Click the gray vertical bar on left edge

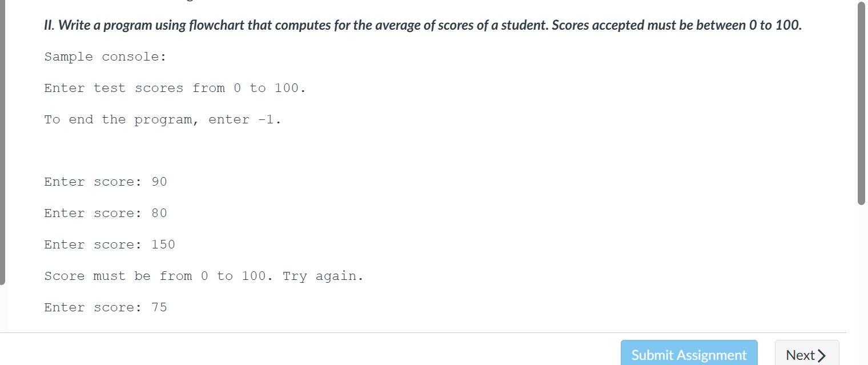click(2, 142)
